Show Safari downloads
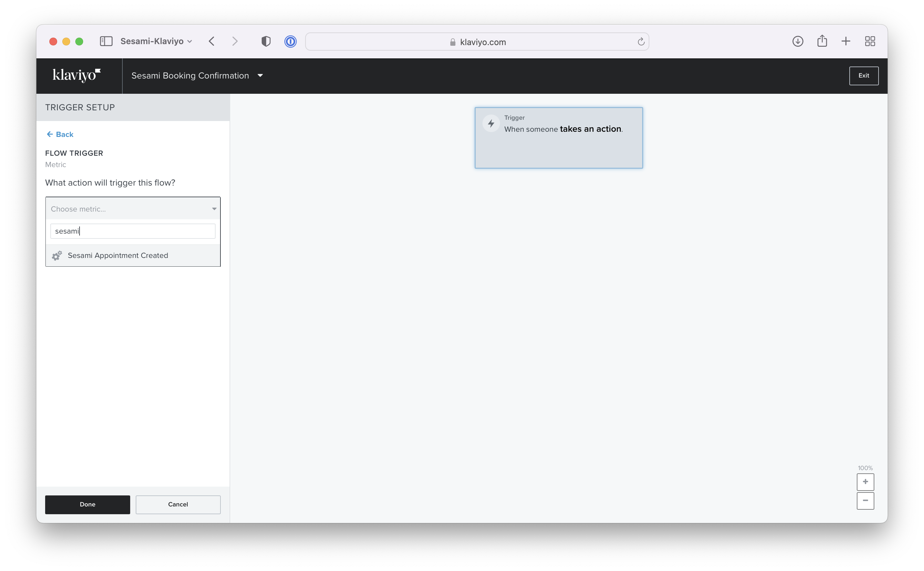Image resolution: width=924 pixels, height=571 pixels. pos(797,41)
